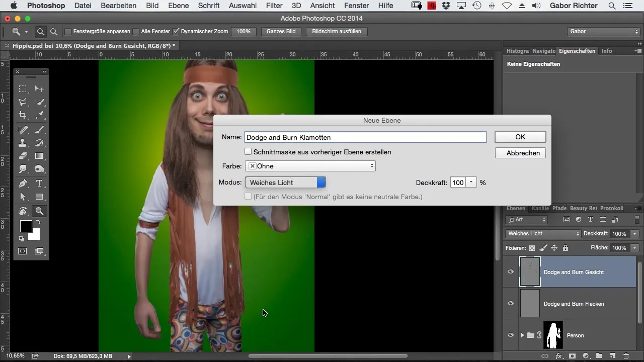Select the Type tool
Image resolution: width=644 pixels, height=362 pixels.
click(39, 184)
